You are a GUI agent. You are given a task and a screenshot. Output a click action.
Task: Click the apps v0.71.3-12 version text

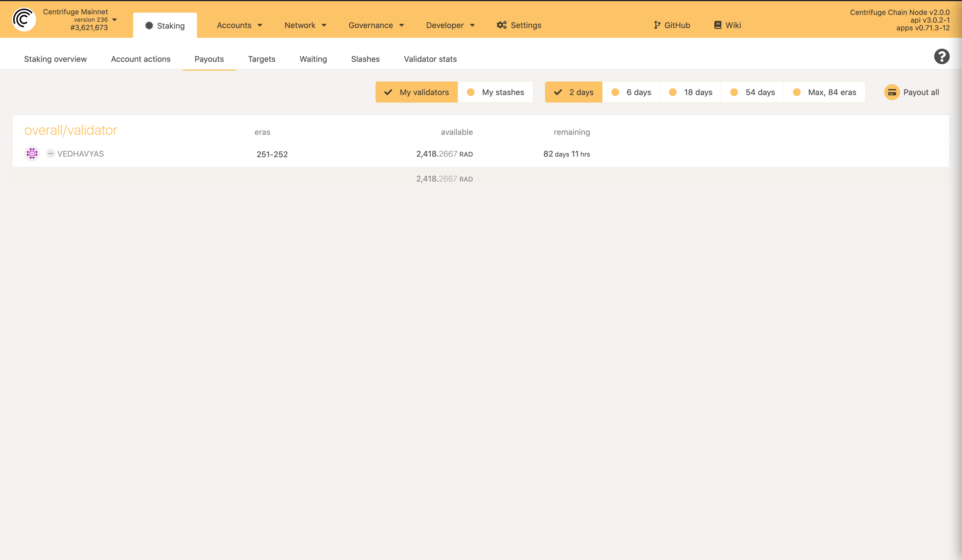tap(923, 28)
